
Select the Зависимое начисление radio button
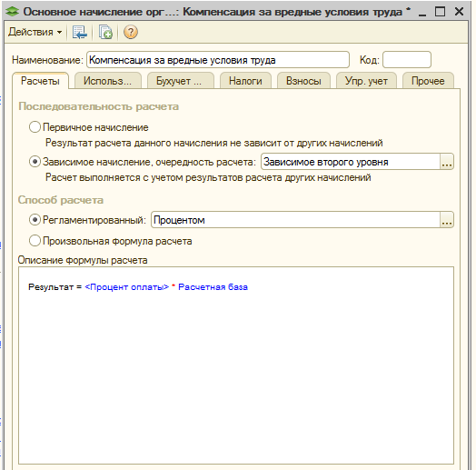pyautogui.click(x=35, y=162)
